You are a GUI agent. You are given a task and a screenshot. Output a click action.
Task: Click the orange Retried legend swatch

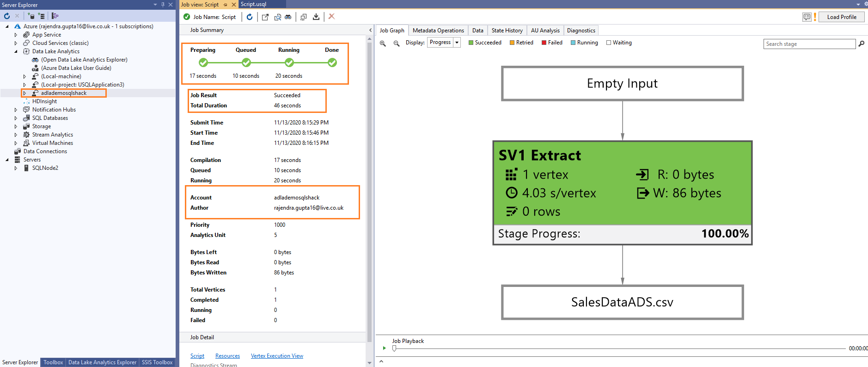512,43
